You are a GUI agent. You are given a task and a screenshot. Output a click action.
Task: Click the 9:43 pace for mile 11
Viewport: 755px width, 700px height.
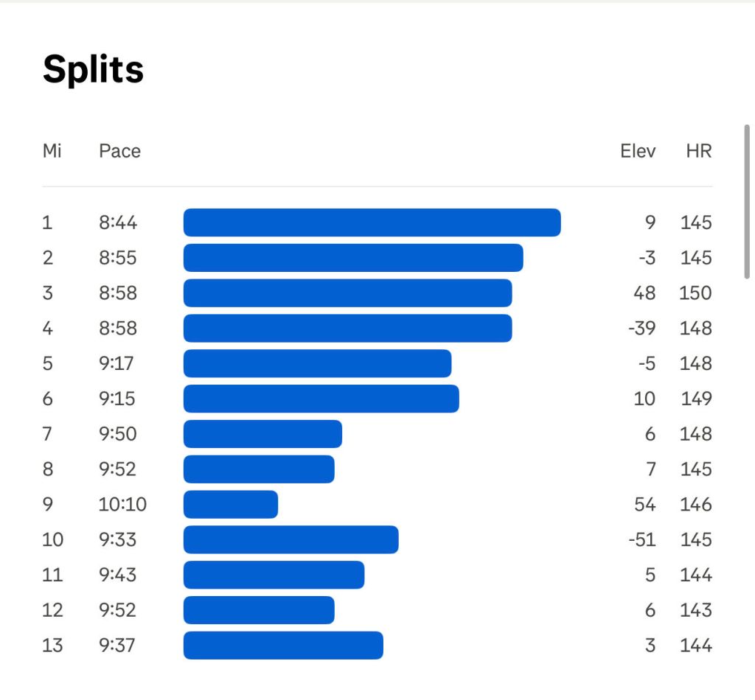(x=118, y=575)
